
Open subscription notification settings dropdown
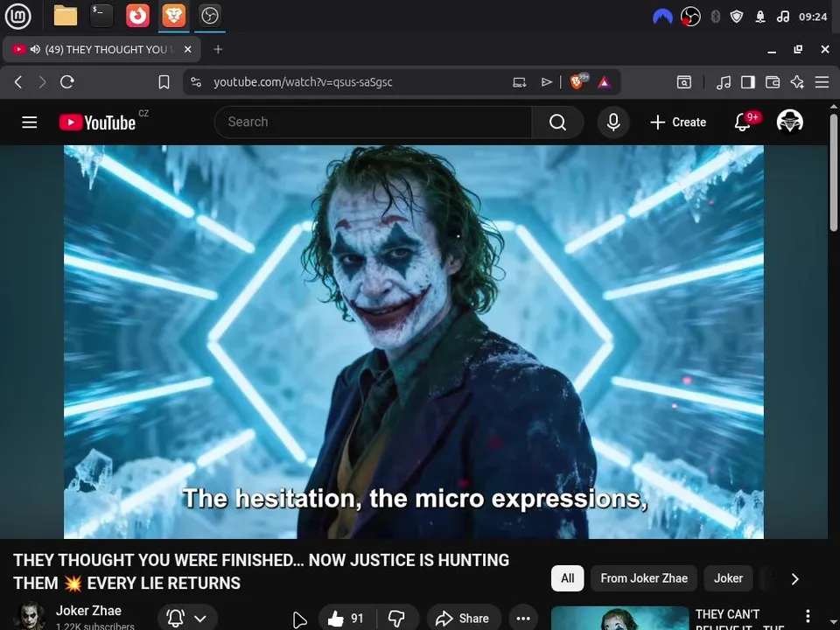(187, 619)
